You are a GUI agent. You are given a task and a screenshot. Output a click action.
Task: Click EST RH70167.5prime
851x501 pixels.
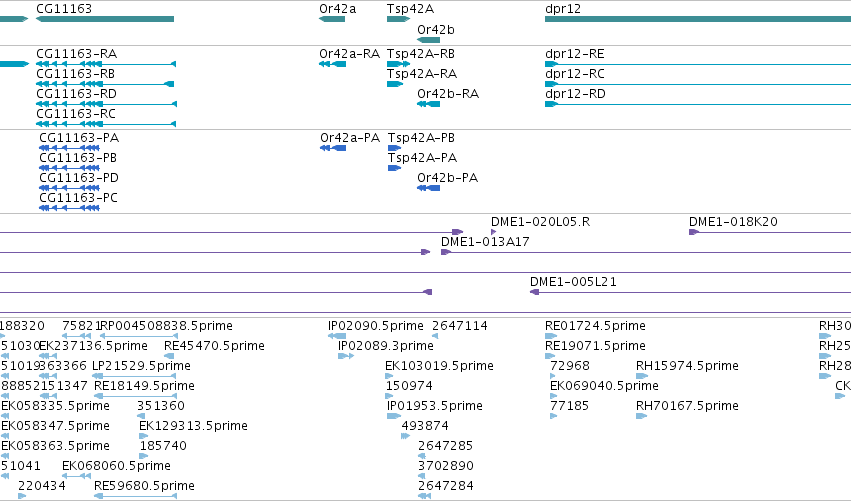point(687,407)
